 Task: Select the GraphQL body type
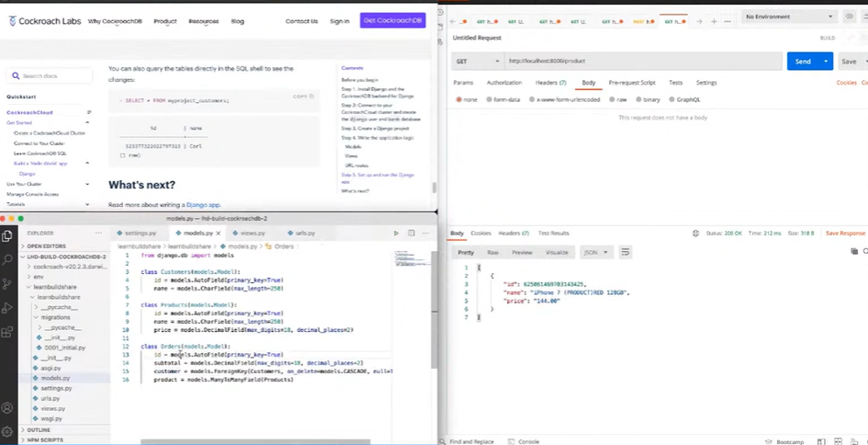pyautogui.click(x=685, y=99)
